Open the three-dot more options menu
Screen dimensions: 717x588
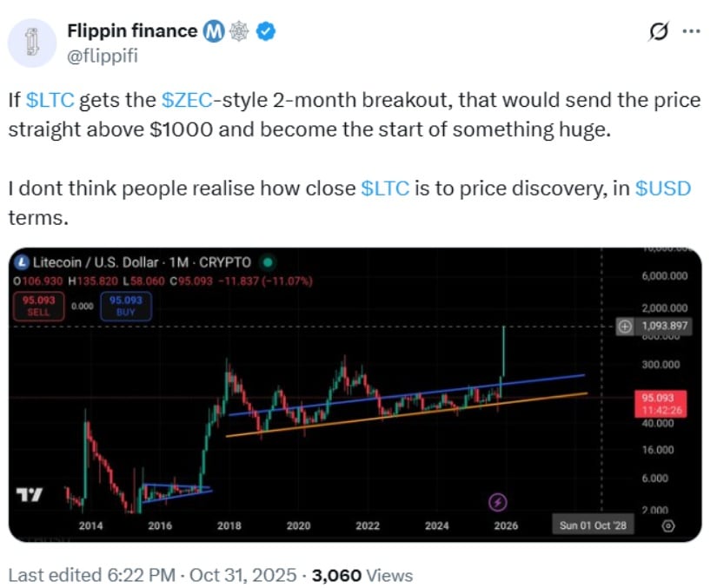click(691, 32)
